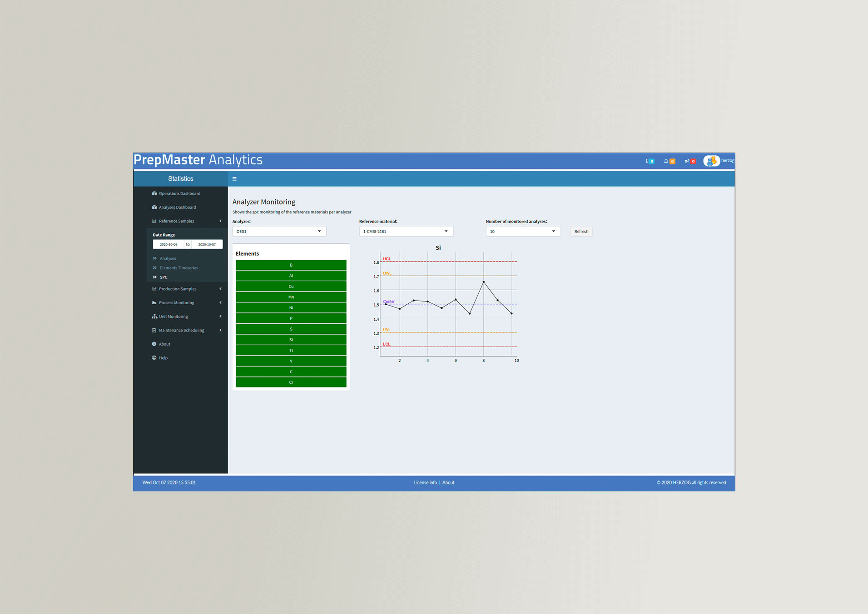This screenshot has height=614, width=868.
Task: Expand the Process Monitoring chevron
Action: (221, 302)
